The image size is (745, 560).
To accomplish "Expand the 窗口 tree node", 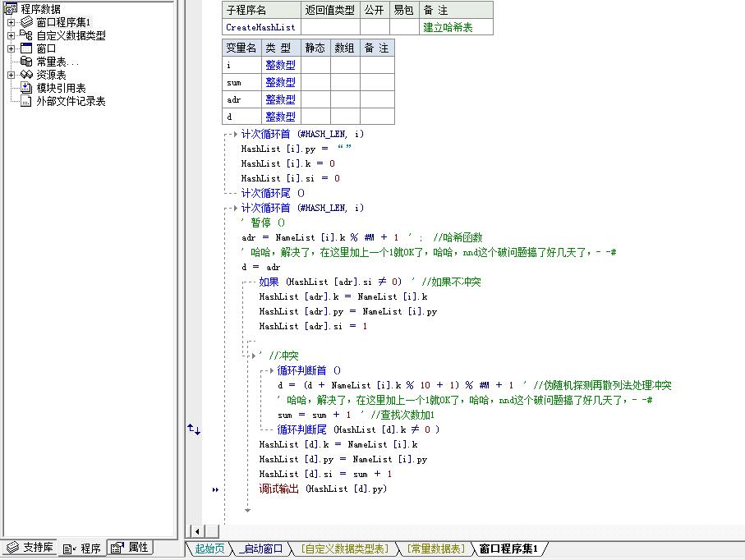I will coord(11,48).
